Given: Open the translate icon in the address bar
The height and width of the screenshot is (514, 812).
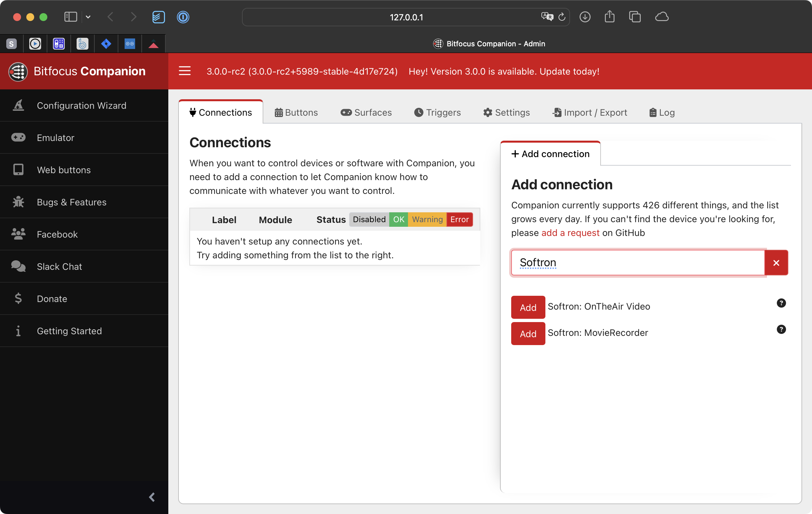Looking at the screenshot, I should click(547, 16).
